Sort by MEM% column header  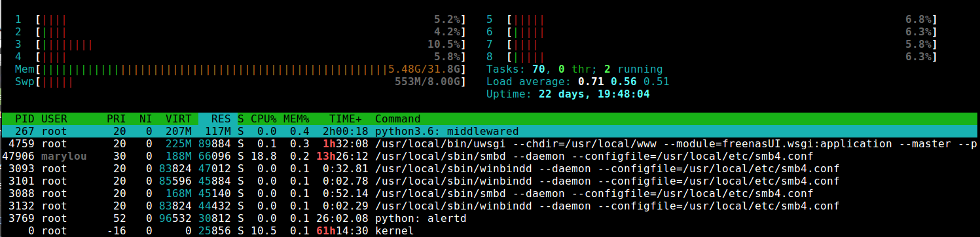coord(297,119)
